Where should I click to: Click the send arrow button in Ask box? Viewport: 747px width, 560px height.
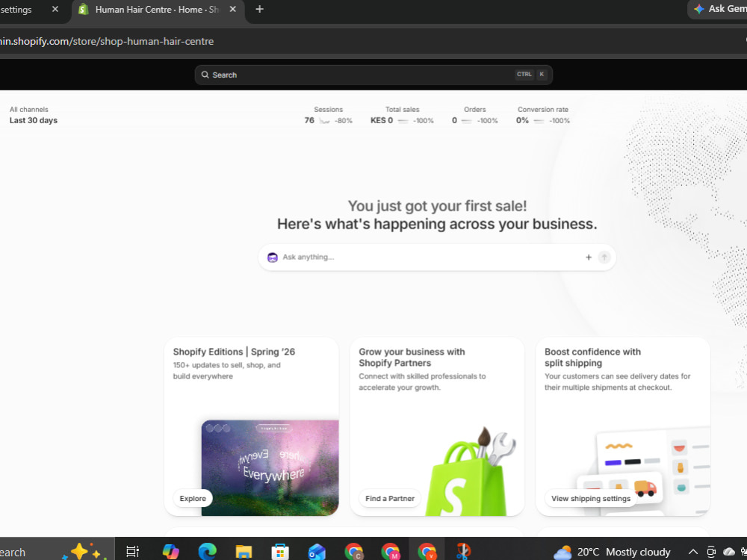pyautogui.click(x=604, y=257)
